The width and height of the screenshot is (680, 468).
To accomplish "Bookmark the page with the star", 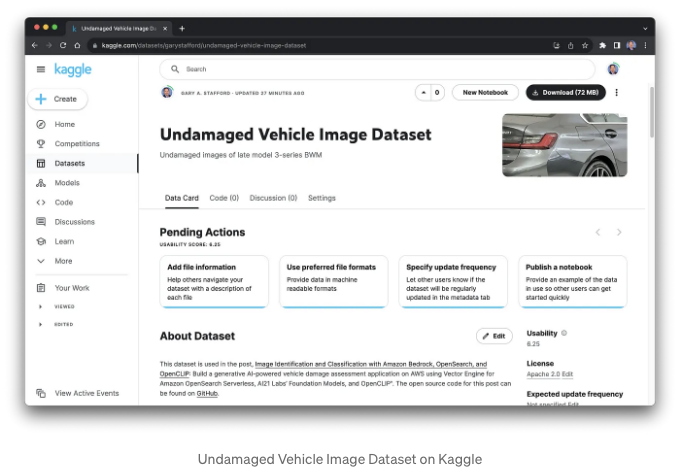I will click(x=585, y=45).
